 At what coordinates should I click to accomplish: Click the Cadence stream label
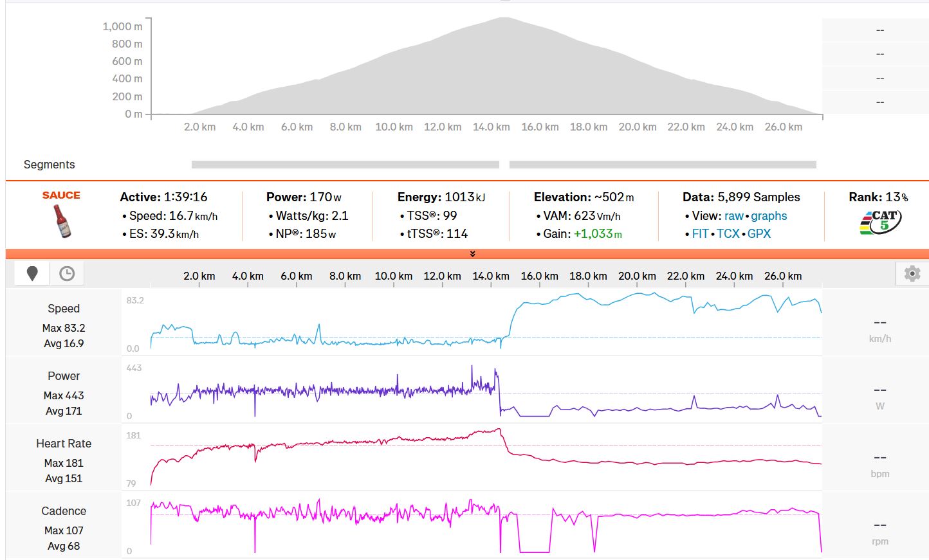coord(64,511)
